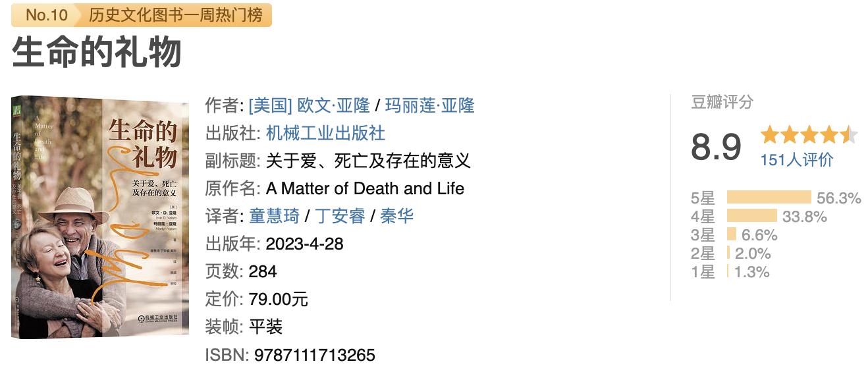Screen dimensions: 868x378
Task: Click the 5星 rating bar
Action: click(769, 198)
